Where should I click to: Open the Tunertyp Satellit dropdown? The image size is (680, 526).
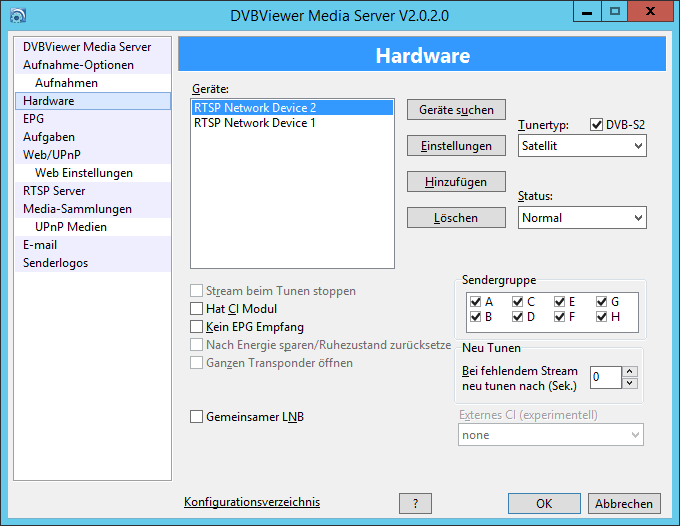click(x=582, y=146)
